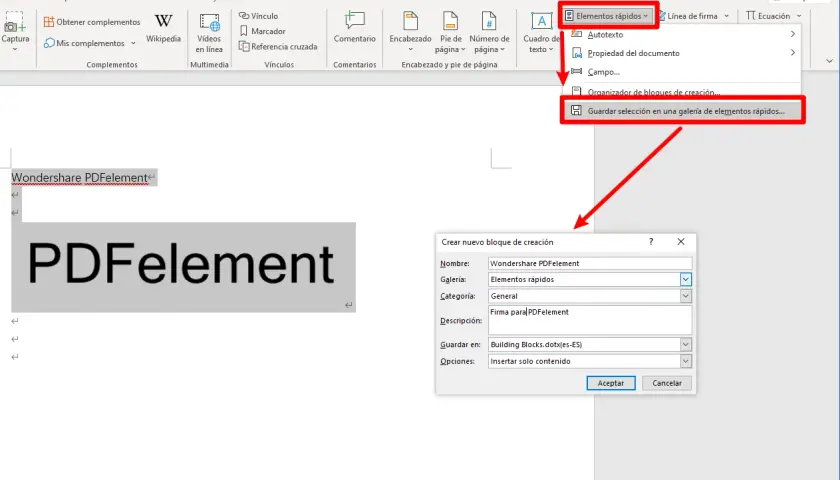Screen dimensions: 840x480
Task: Click the Aceptar button
Action: coord(611,383)
